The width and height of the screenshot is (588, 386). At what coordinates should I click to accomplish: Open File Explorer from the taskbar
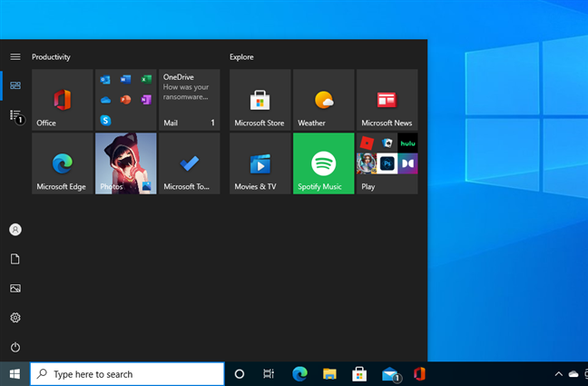tap(329, 374)
